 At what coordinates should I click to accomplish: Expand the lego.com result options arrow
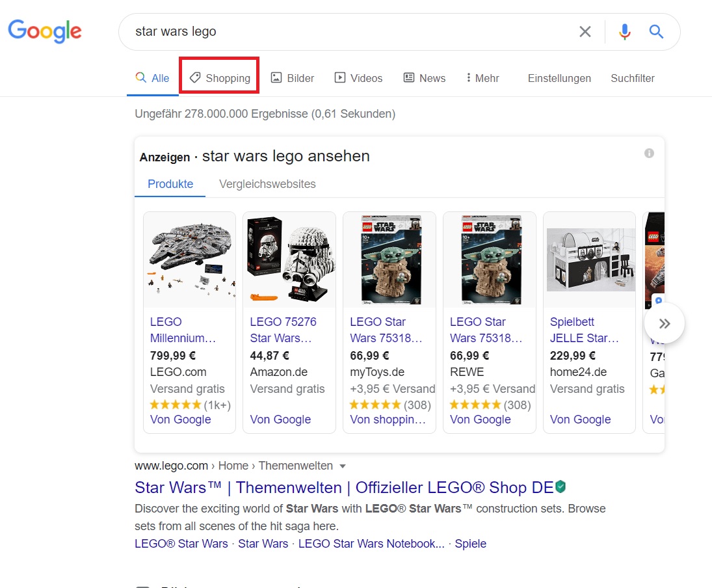[x=343, y=466]
